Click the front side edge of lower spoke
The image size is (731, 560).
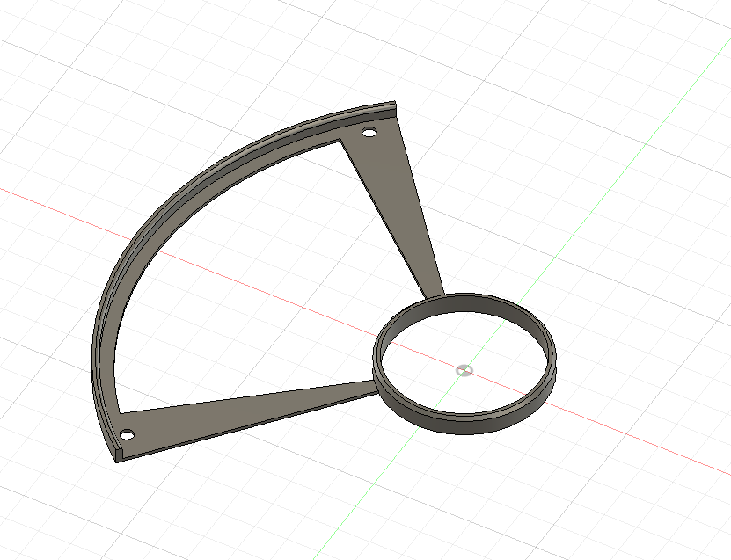(247, 427)
